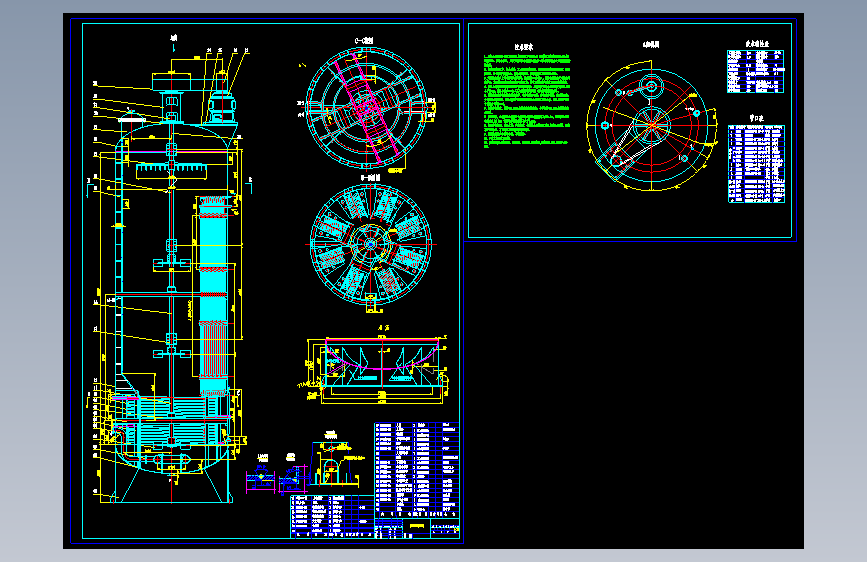Select the circular section view with radial fan segments
The image size is (867, 562).
[x=370, y=244]
